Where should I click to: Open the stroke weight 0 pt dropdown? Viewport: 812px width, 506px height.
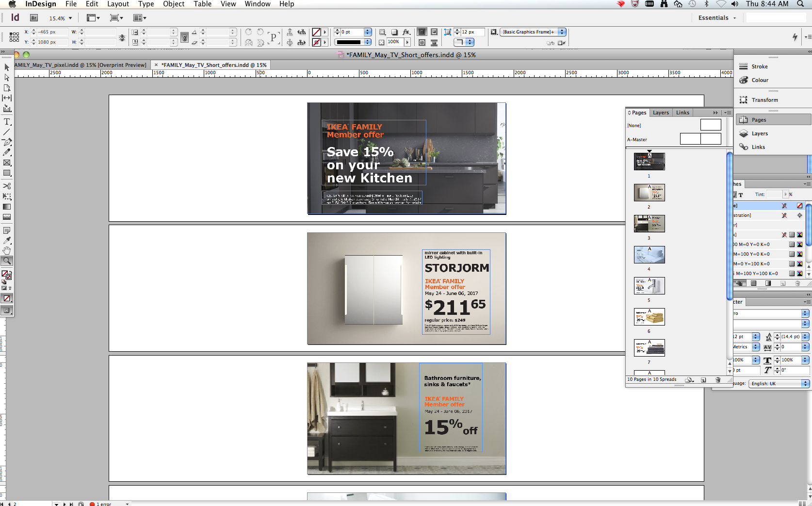368,32
